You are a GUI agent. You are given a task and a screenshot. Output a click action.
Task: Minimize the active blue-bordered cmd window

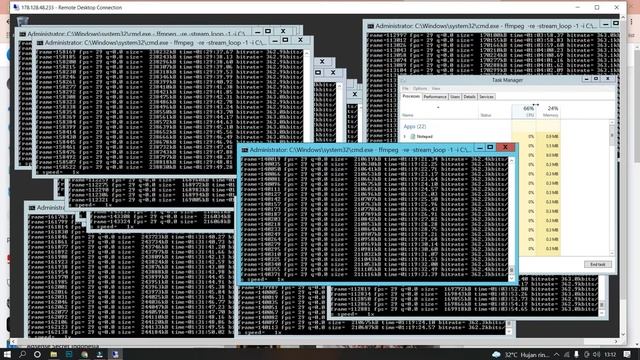[x=480, y=147]
